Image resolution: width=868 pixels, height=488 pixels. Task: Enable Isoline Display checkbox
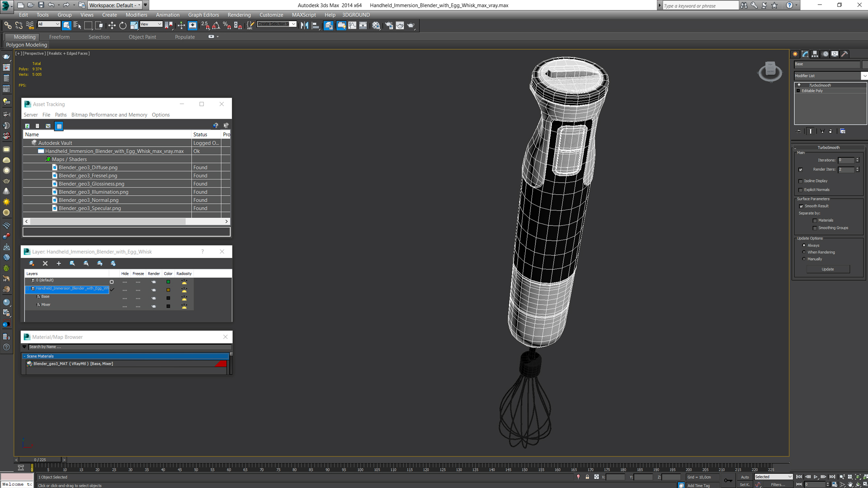coord(801,181)
